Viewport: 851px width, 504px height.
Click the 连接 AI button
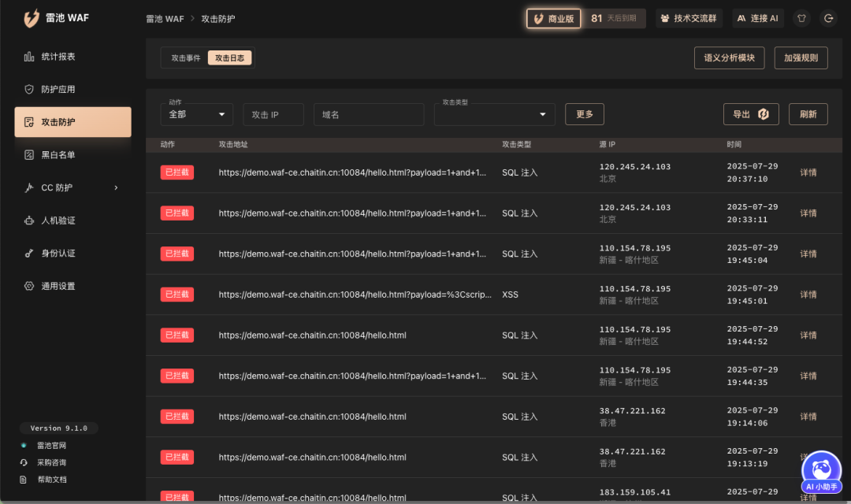(758, 18)
